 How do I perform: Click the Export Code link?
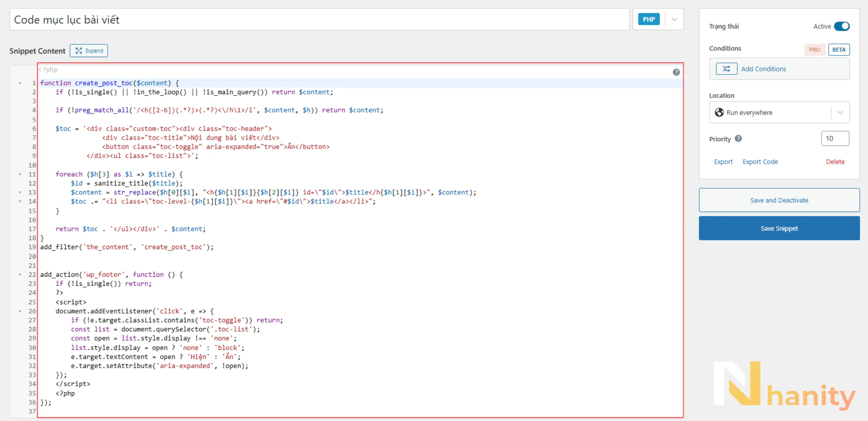(x=760, y=161)
